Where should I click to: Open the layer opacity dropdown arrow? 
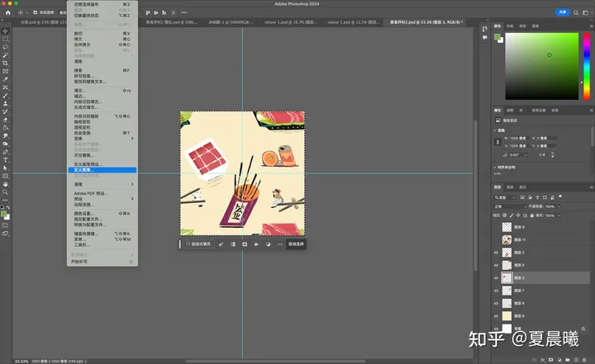(x=559, y=206)
